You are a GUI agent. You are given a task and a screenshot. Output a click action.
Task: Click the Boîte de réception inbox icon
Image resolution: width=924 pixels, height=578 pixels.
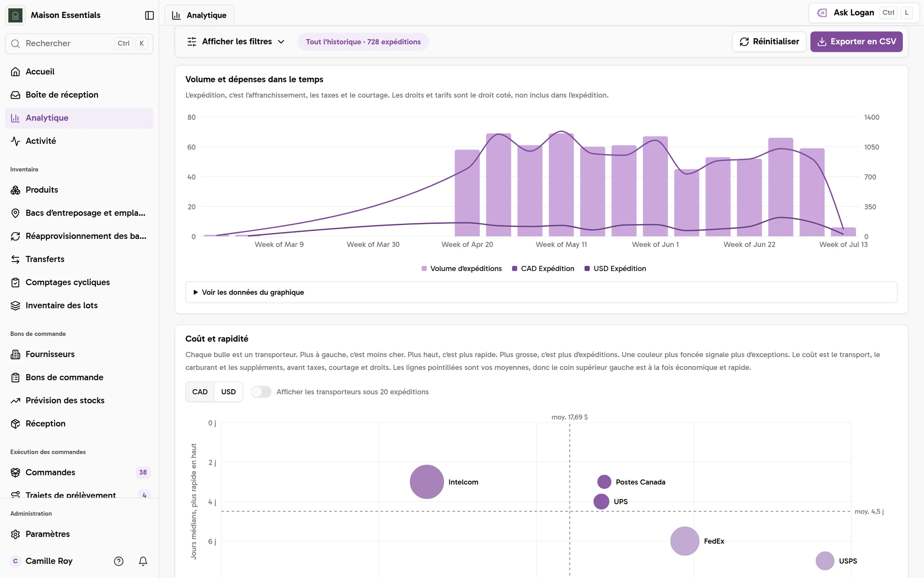[15, 95]
